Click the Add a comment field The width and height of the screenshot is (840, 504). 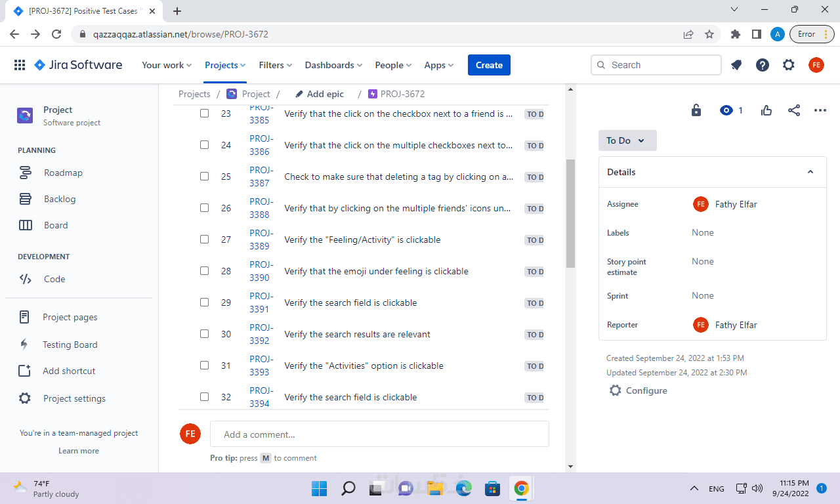coord(379,434)
